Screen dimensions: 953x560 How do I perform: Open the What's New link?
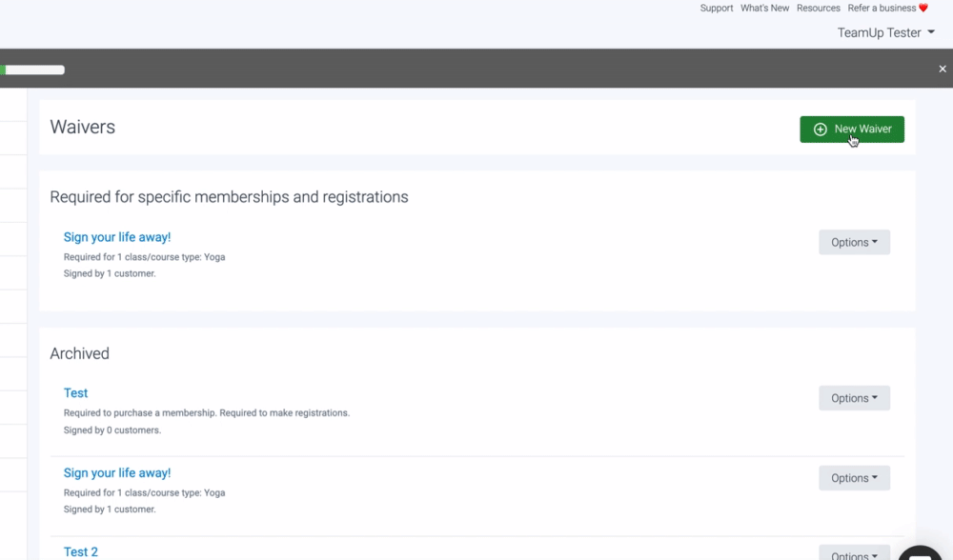click(764, 9)
